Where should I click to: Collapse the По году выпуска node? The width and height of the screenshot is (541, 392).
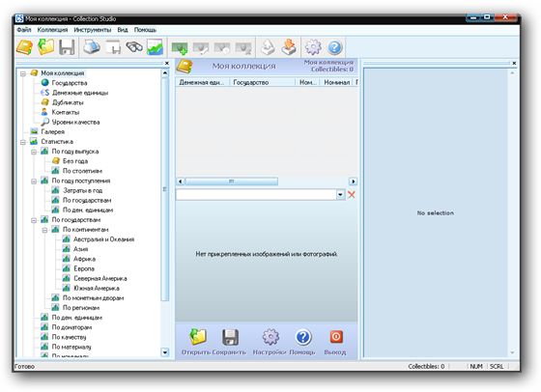34,152
